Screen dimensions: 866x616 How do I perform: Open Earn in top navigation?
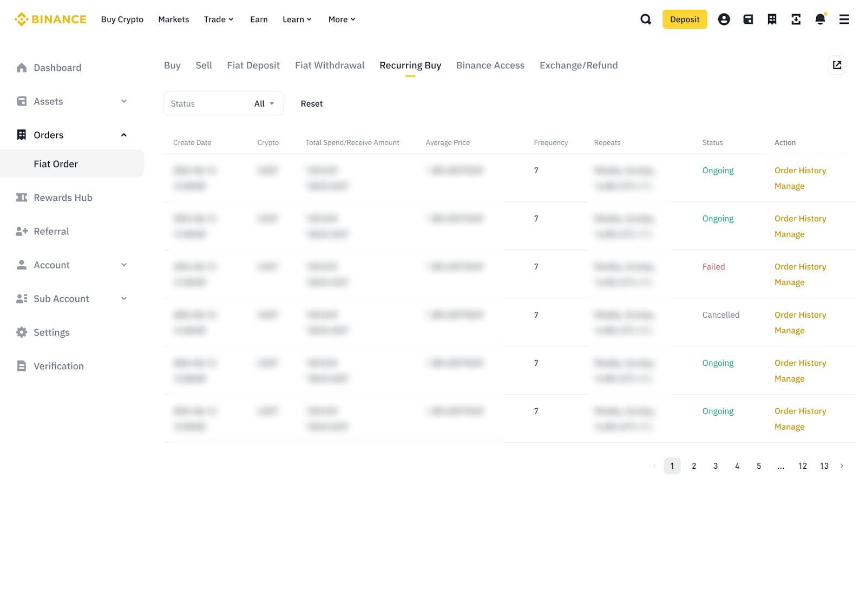click(259, 19)
